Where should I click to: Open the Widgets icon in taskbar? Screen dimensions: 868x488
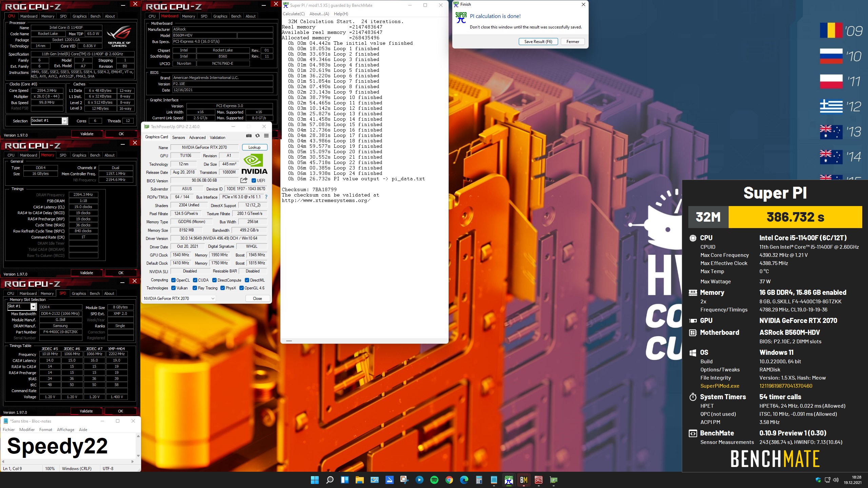(x=345, y=480)
